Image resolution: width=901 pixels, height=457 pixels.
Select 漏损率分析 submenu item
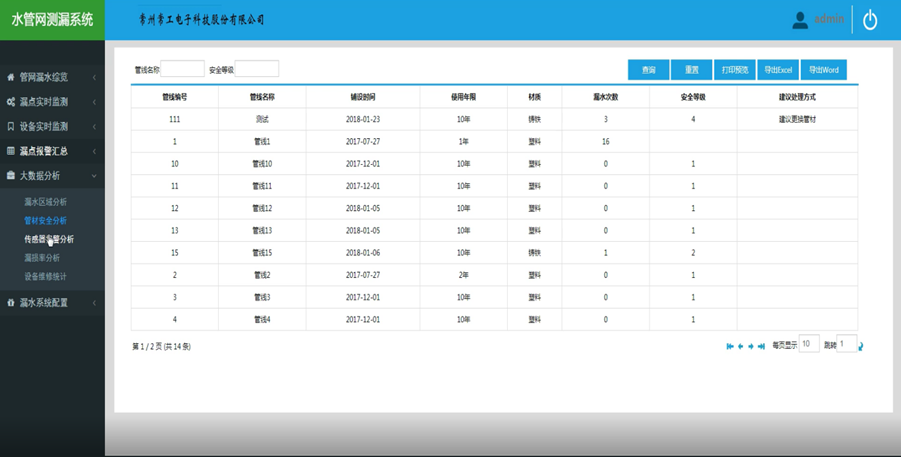tap(42, 258)
